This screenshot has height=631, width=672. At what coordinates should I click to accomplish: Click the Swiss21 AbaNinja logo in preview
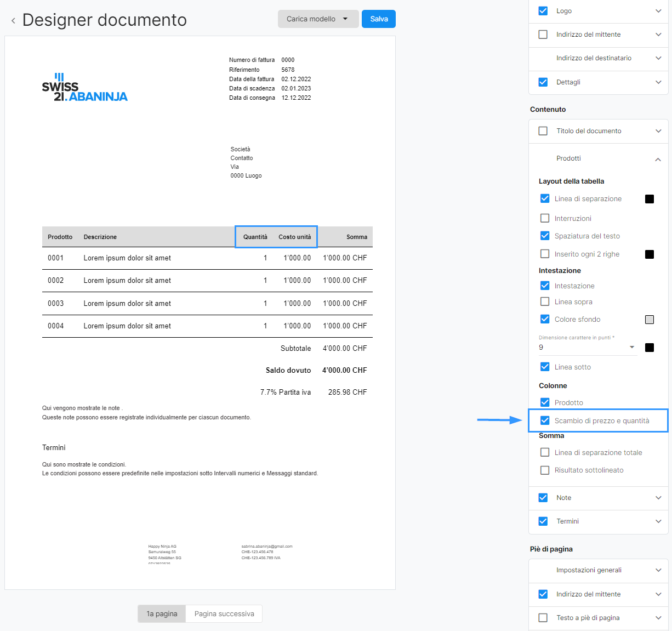pyautogui.click(x=84, y=88)
